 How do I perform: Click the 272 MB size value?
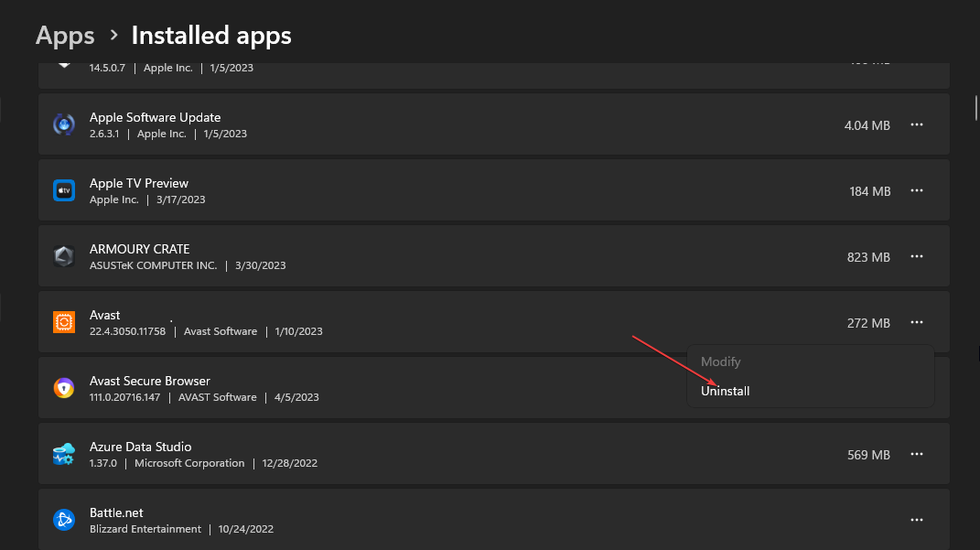tap(868, 323)
